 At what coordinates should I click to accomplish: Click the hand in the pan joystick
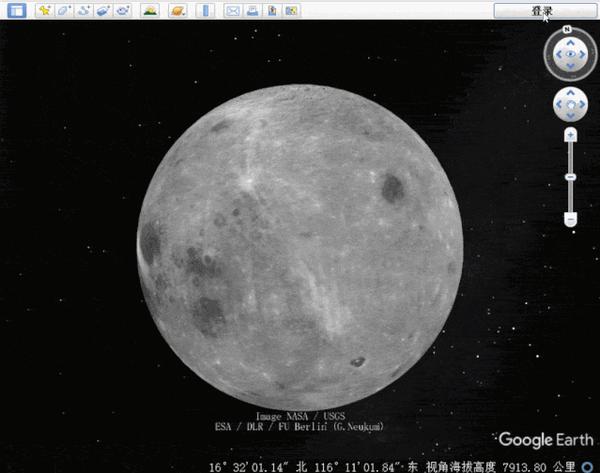[x=571, y=104]
